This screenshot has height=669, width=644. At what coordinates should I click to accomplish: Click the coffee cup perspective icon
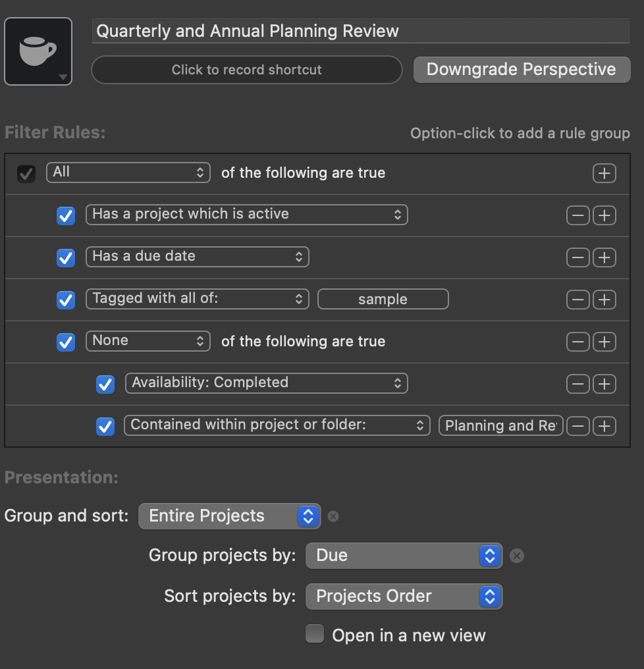point(38,51)
